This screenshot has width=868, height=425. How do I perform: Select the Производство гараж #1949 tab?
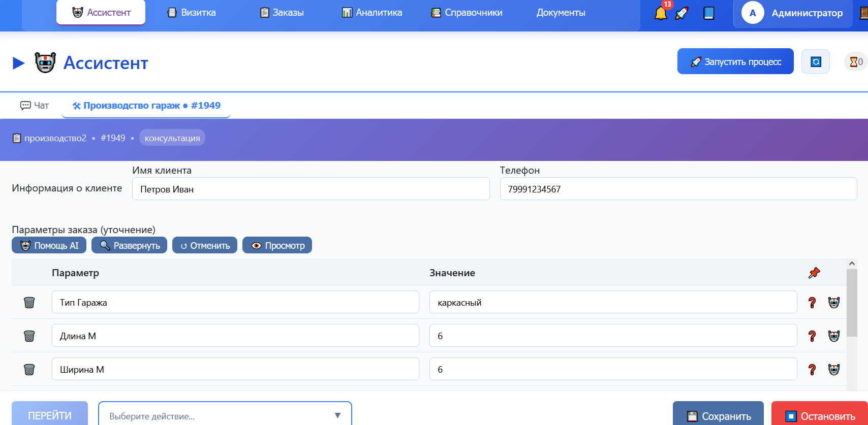tap(146, 106)
